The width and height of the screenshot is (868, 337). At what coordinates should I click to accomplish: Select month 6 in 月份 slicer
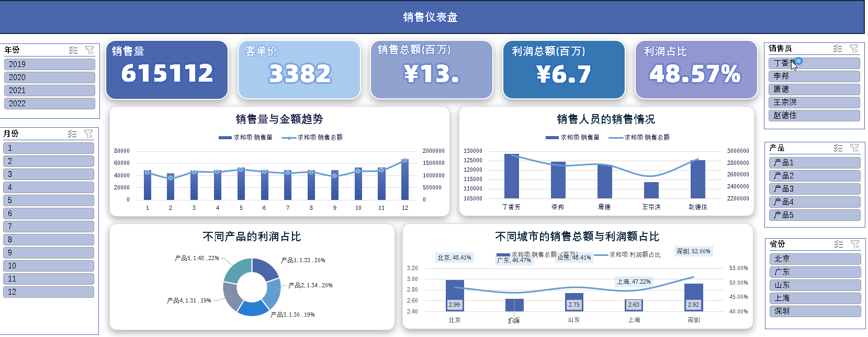(49, 214)
